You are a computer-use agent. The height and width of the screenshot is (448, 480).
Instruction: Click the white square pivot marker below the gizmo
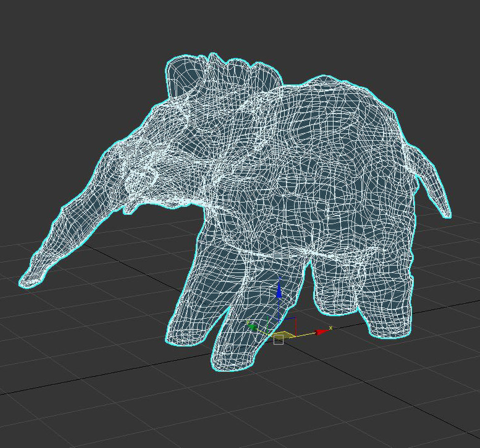pyautogui.click(x=278, y=340)
